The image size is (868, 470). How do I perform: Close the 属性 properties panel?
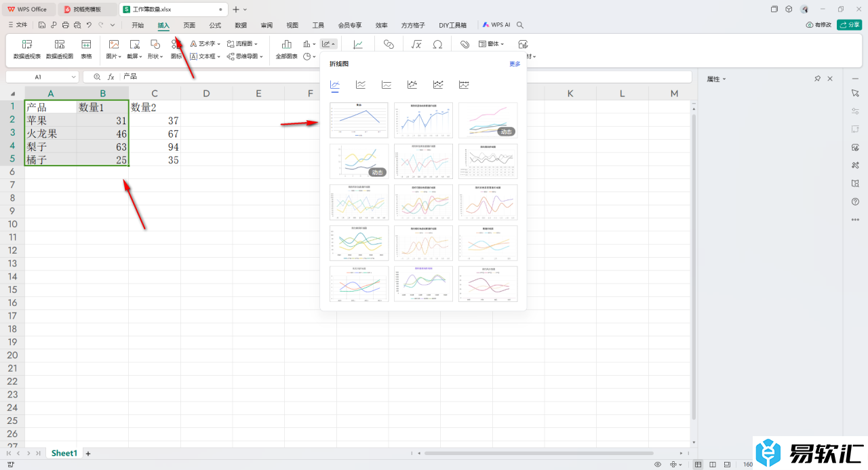(830, 79)
